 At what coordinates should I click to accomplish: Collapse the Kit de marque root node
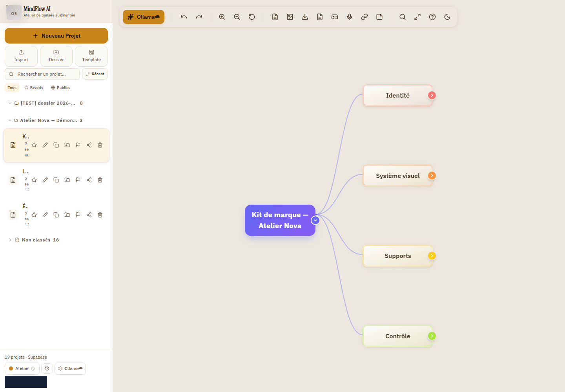pos(315,220)
